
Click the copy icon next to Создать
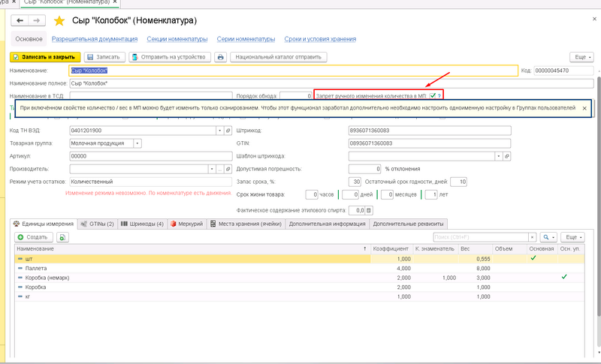tap(62, 237)
